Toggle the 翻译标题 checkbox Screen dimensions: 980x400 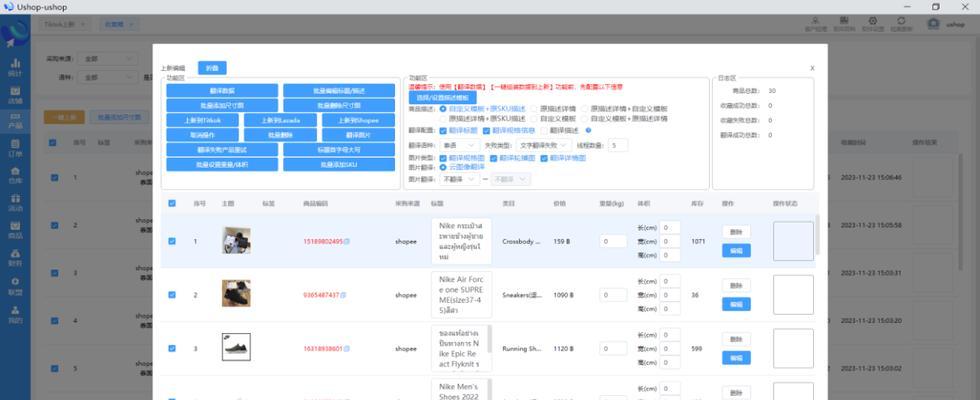click(x=443, y=131)
